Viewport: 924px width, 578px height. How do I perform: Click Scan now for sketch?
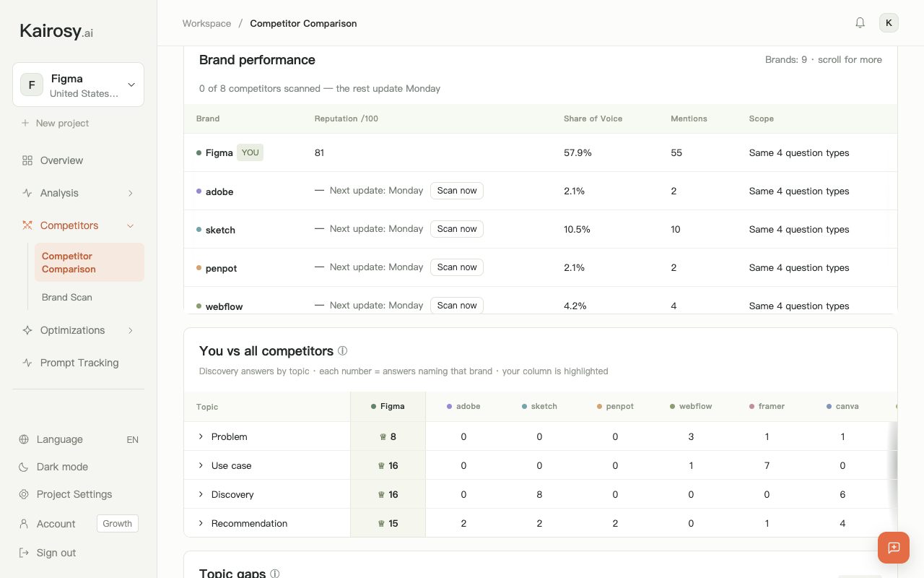point(457,229)
